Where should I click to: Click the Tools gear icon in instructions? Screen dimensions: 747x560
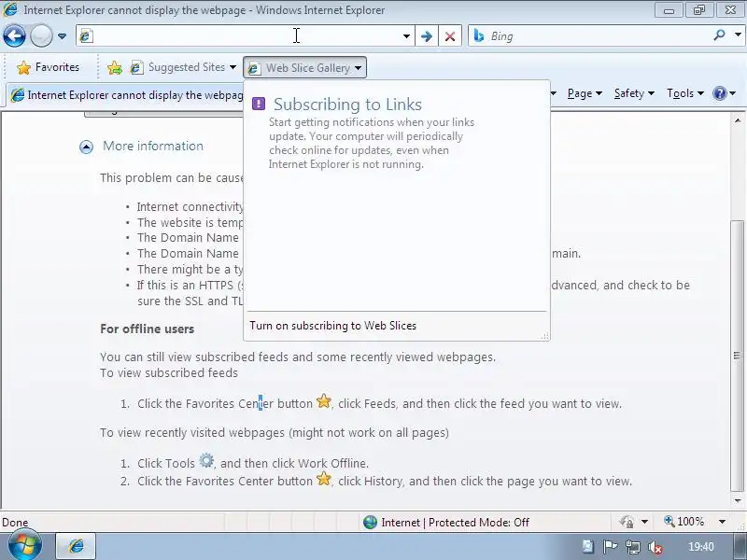pyautogui.click(x=206, y=460)
